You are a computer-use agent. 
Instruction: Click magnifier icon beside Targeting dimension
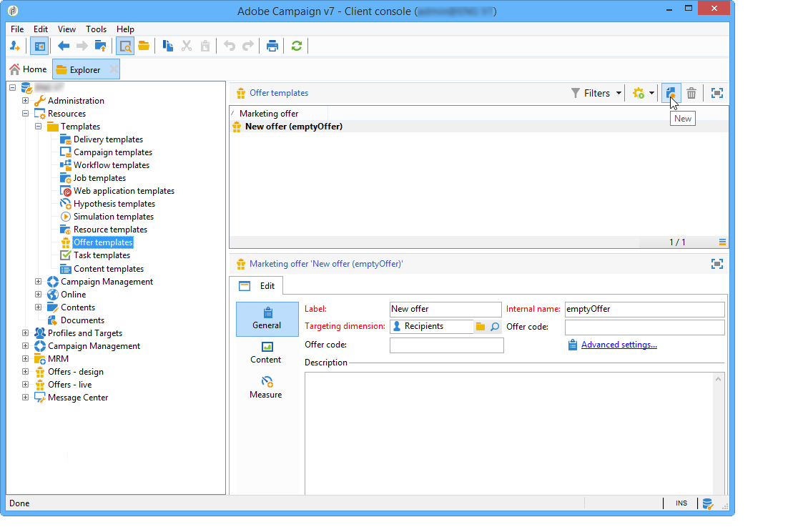(x=495, y=327)
